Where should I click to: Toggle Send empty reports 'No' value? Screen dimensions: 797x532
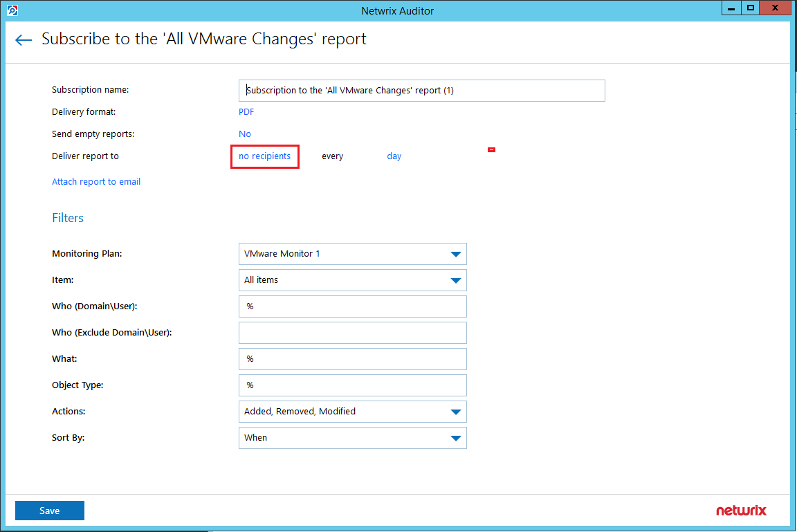[244, 134]
